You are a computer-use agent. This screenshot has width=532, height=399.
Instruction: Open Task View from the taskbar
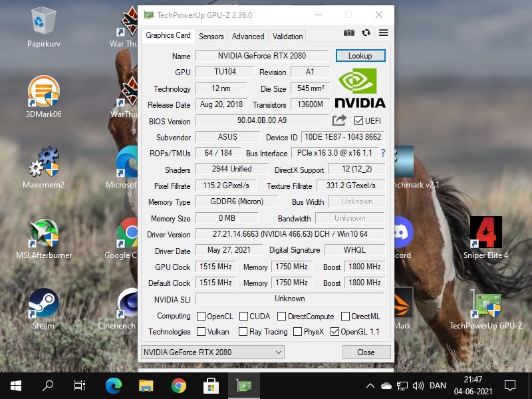click(80, 386)
